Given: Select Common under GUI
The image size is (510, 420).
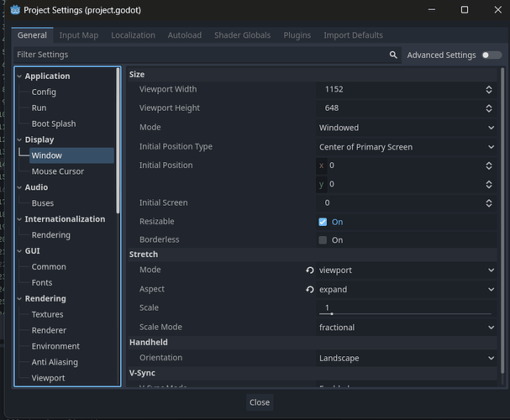Looking at the screenshot, I should [49, 267].
